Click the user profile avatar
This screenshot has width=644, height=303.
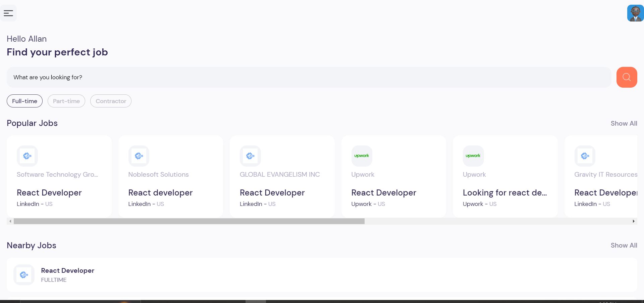[x=635, y=13]
